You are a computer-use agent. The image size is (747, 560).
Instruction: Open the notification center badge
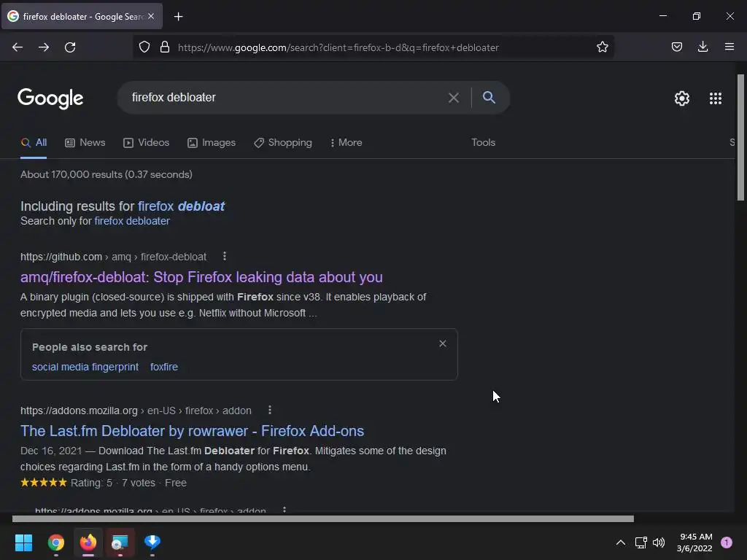pos(726,542)
